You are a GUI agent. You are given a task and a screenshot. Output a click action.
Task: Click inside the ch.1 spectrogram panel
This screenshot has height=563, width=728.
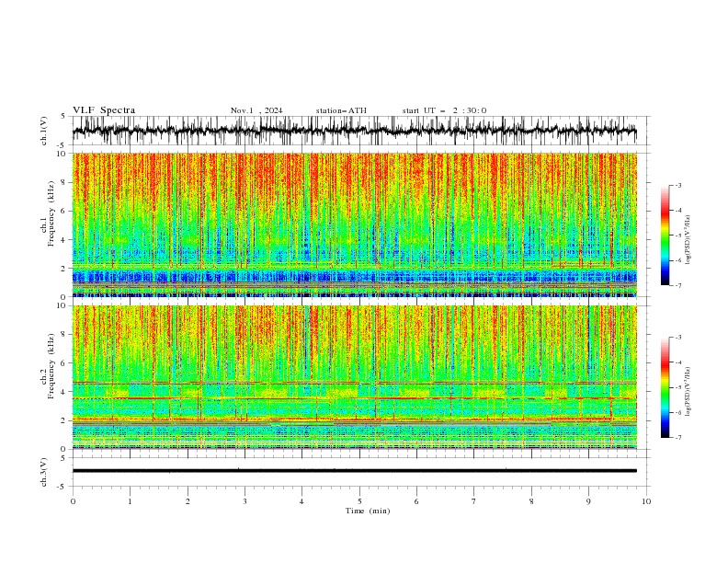(354, 224)
